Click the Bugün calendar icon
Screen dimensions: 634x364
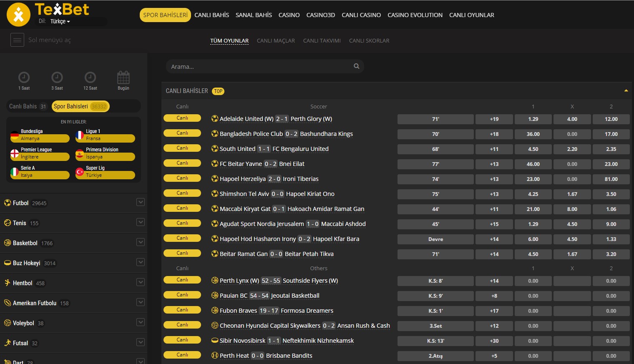pos(123,77)
